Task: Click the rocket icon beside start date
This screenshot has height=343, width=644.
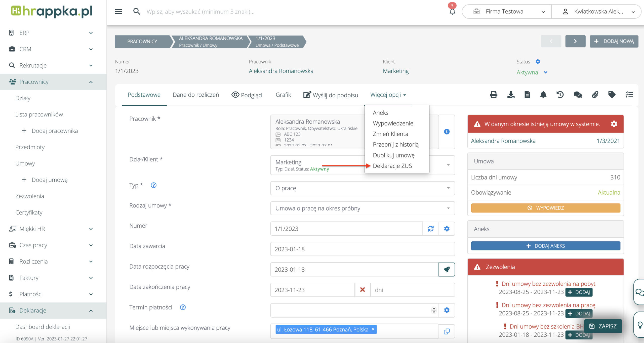Action: pos(447,270)
